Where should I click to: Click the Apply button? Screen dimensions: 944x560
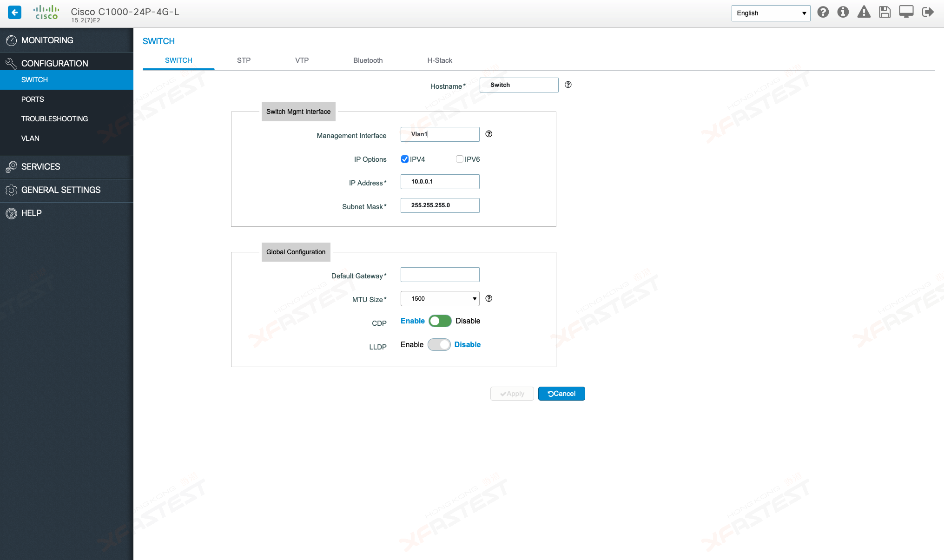pyautogui.click(x=512, y=394)
